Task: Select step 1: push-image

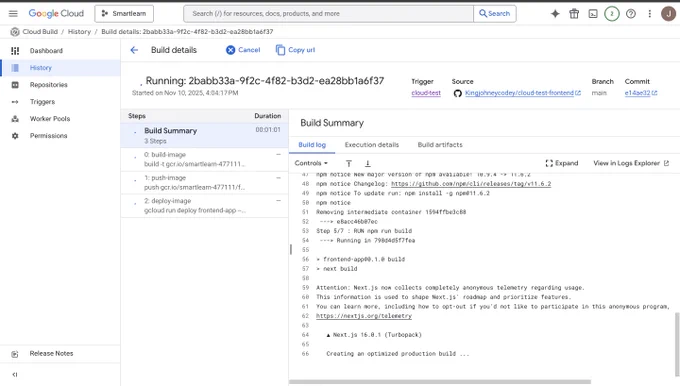Action: (204, 183)
